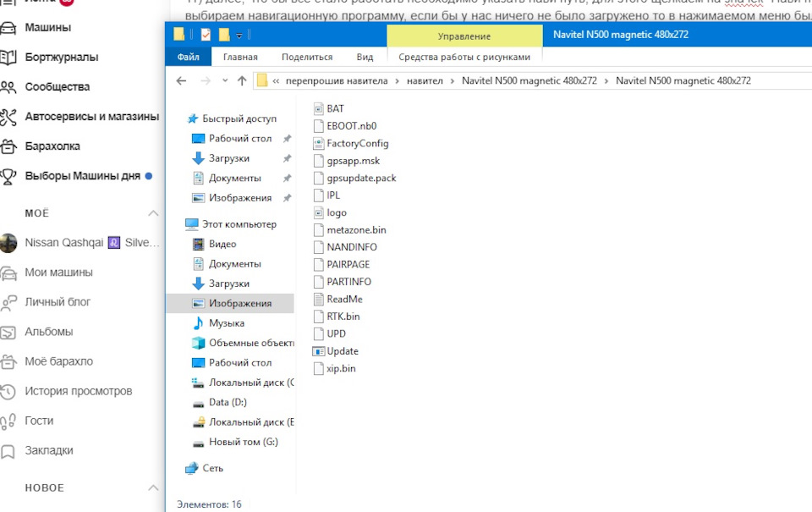
Task: Open the Customize Quick Access Toolbar dropdown
Action: point(239,36)
